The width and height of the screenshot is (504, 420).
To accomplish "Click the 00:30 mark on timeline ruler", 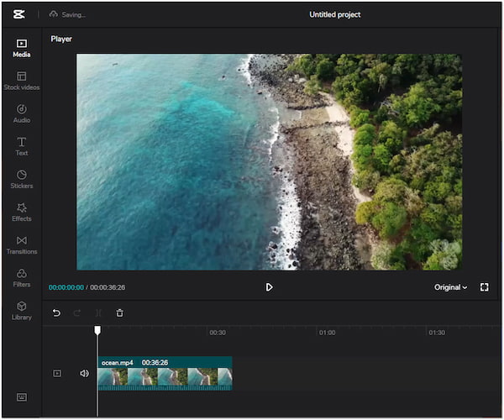I will pyautogui.click(x=217, y=333).
